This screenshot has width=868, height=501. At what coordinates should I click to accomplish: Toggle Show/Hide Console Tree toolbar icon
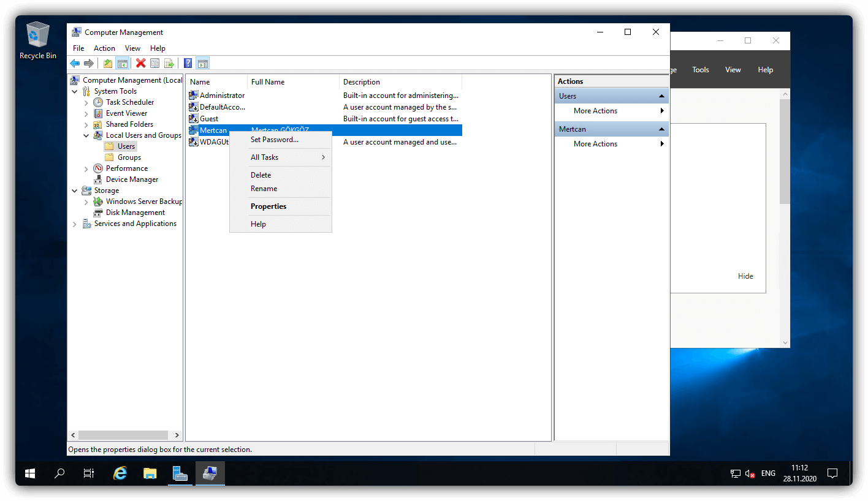(122, 63)
